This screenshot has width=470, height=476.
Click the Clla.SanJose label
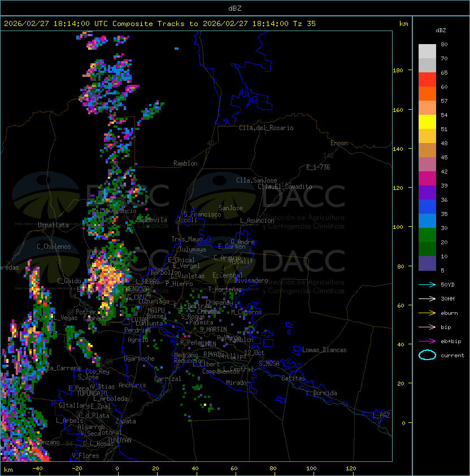pos(256,180)
